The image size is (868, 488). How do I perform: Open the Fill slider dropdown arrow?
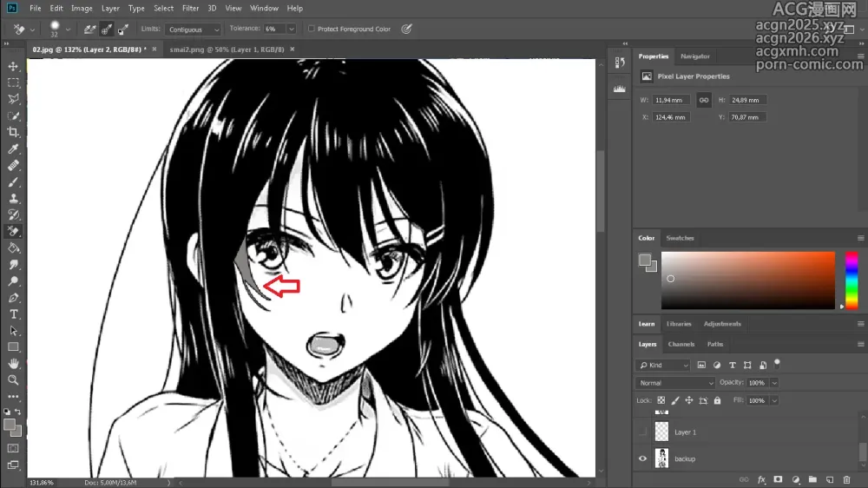774,400
